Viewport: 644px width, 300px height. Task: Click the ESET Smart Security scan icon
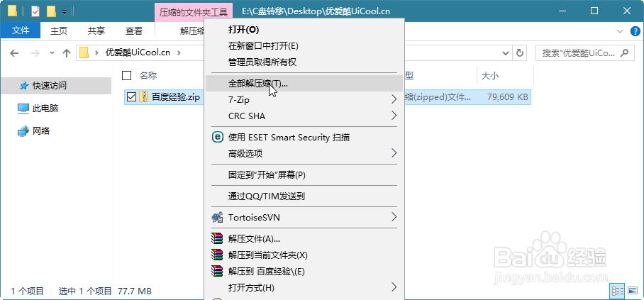pyautogui.click(x=218, y=137)
